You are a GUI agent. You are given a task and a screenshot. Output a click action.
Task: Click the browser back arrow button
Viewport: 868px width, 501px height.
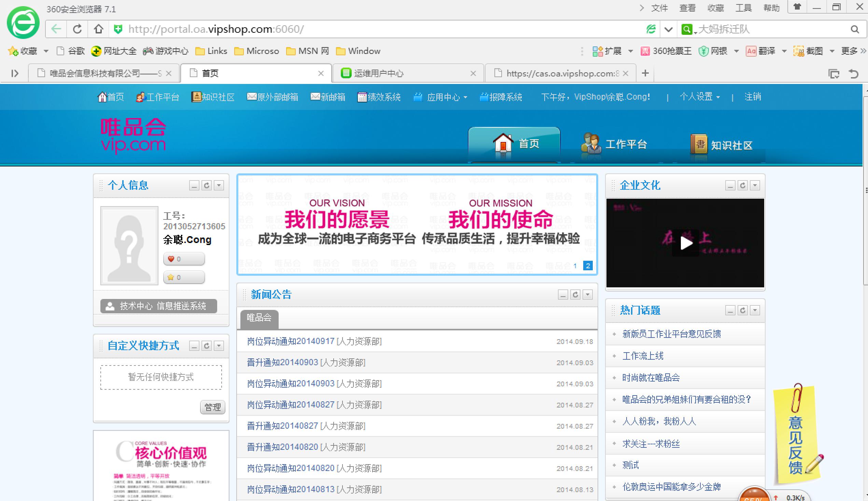coord(56,29)
